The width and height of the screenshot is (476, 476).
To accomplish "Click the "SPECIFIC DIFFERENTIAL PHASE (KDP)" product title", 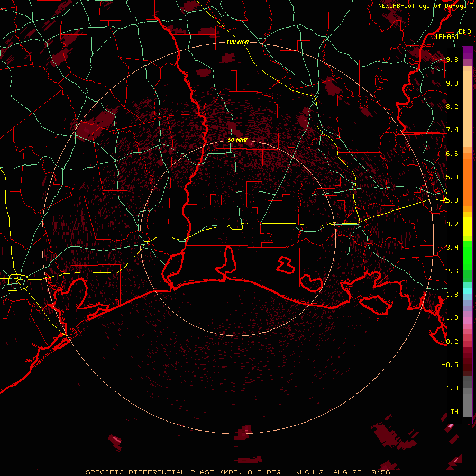I will click(x=165, y=472).
